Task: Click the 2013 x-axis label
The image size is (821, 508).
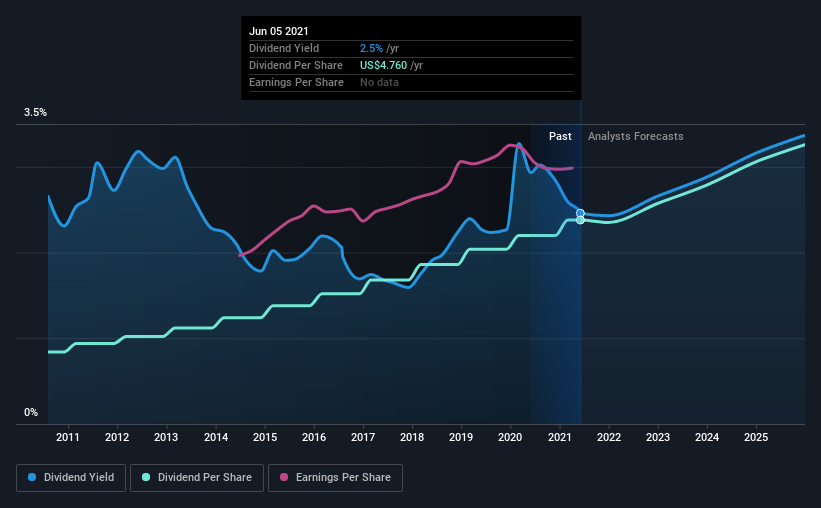Action: 166,437
